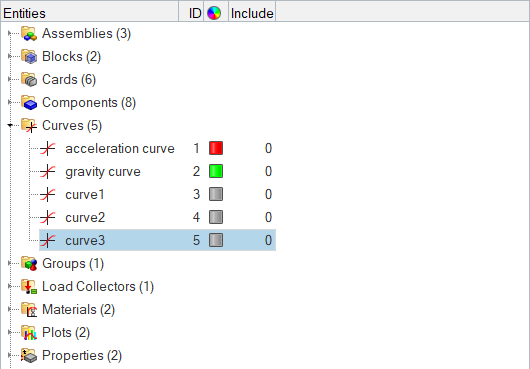
Task: Click the curve2 entity icon
Action: click(x=48, y=217)
